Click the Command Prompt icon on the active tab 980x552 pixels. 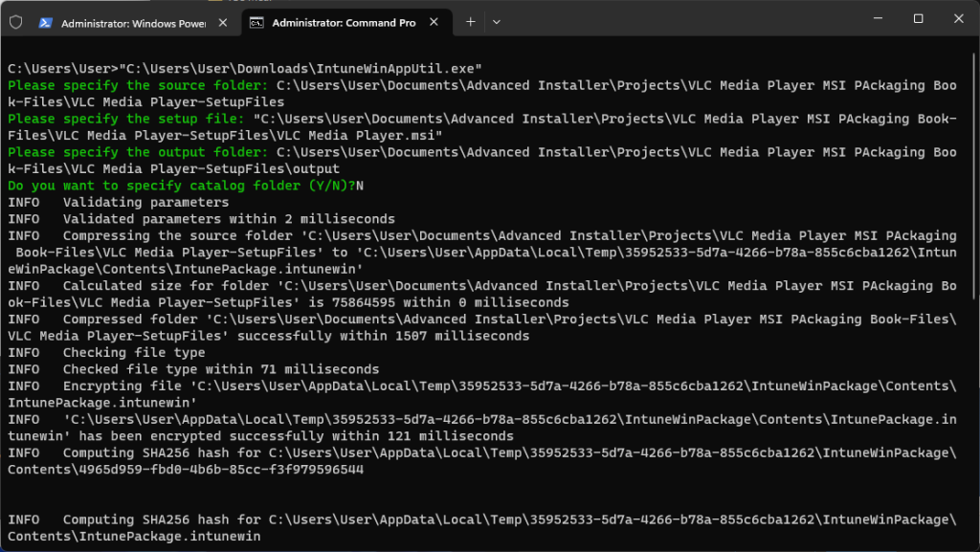click(x=256, y=23)
